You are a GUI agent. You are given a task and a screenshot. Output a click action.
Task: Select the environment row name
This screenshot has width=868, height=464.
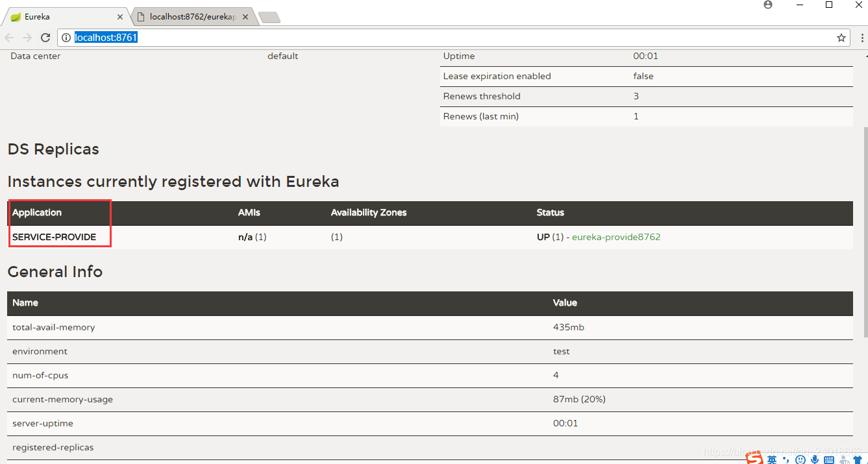click(40, 351)
